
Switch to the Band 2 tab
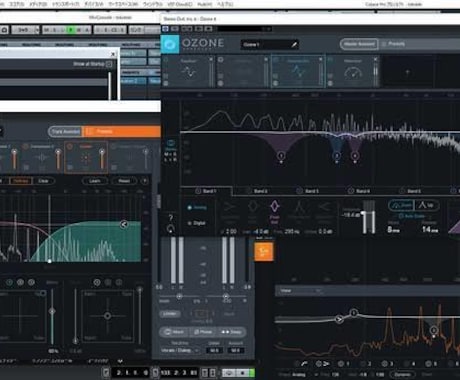pos(258,191)
